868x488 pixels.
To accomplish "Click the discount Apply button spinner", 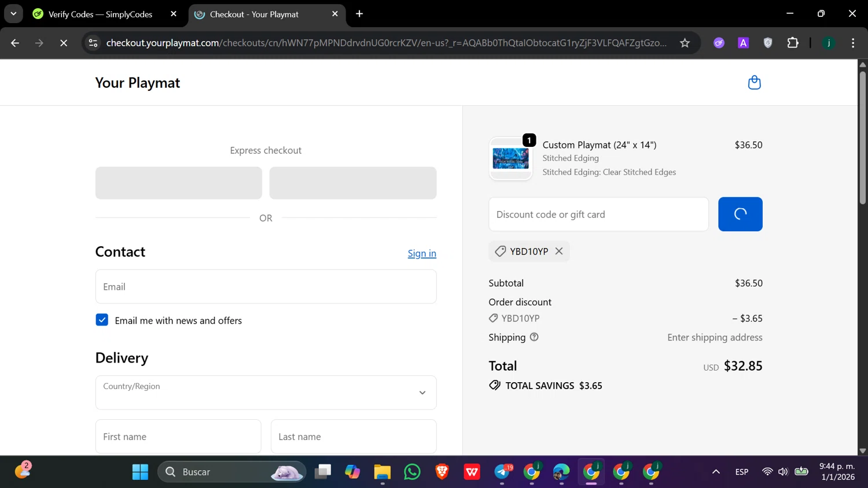I will pos(740,215).
